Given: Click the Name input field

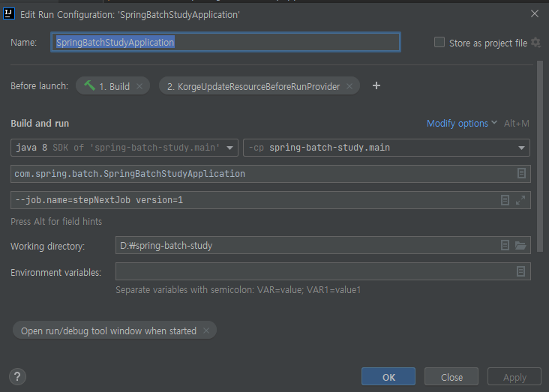Looking at the screenshot, I should pyautogui.click(x=225, y=43).
